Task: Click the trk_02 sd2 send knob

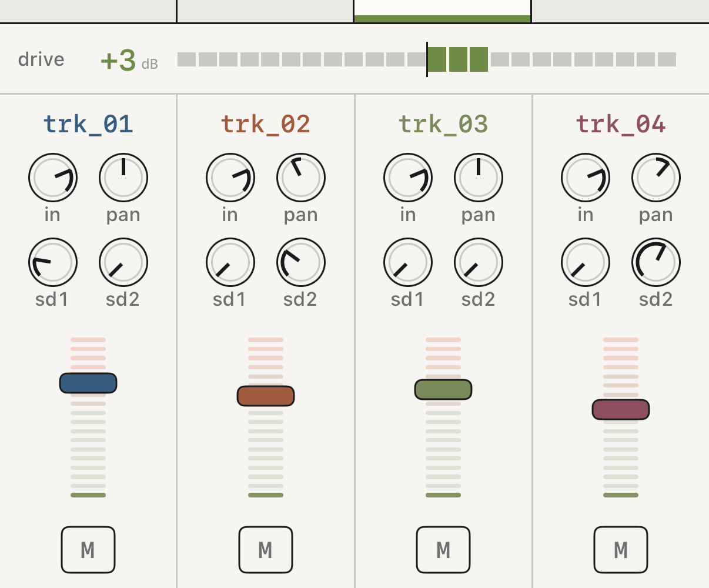Action: point(301,262)
